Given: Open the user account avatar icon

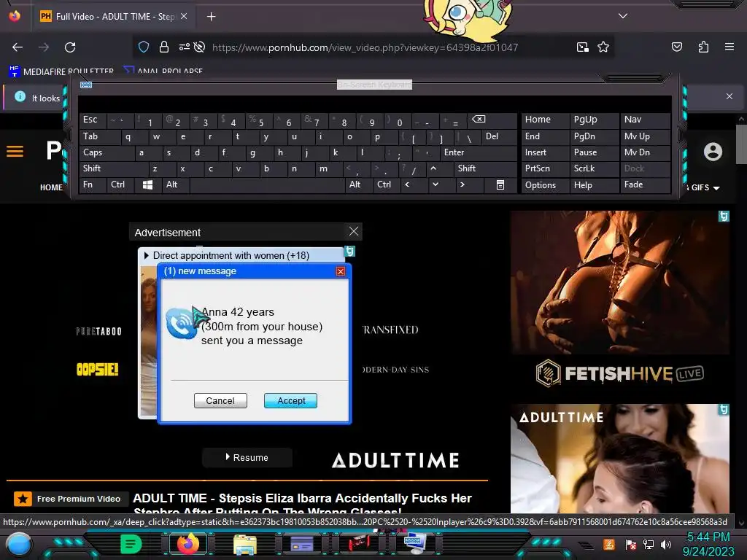Looking at the screenshot, I should (x=713, y=152).
